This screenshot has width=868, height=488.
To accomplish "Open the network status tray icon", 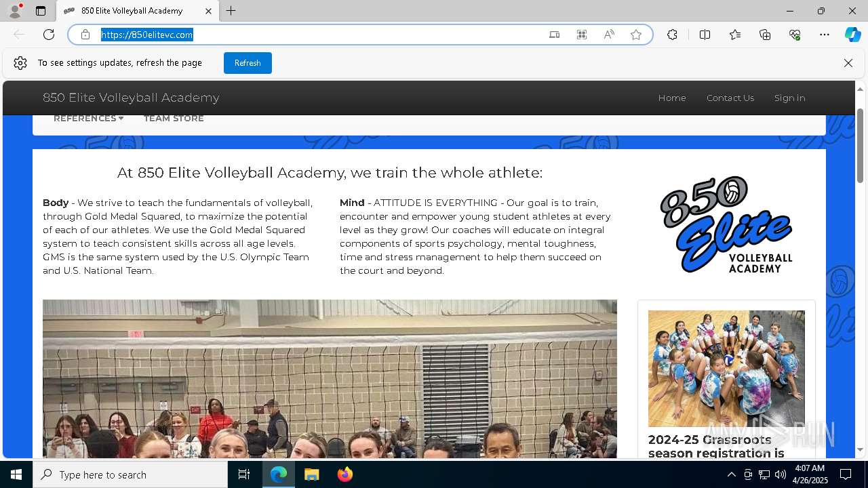I will (x=764, y=474).
